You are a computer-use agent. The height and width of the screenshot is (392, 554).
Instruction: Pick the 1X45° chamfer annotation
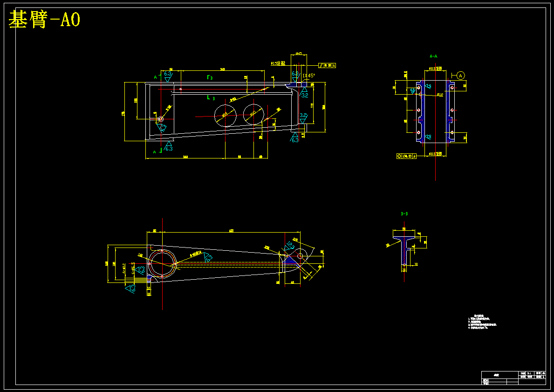(308, 76)
